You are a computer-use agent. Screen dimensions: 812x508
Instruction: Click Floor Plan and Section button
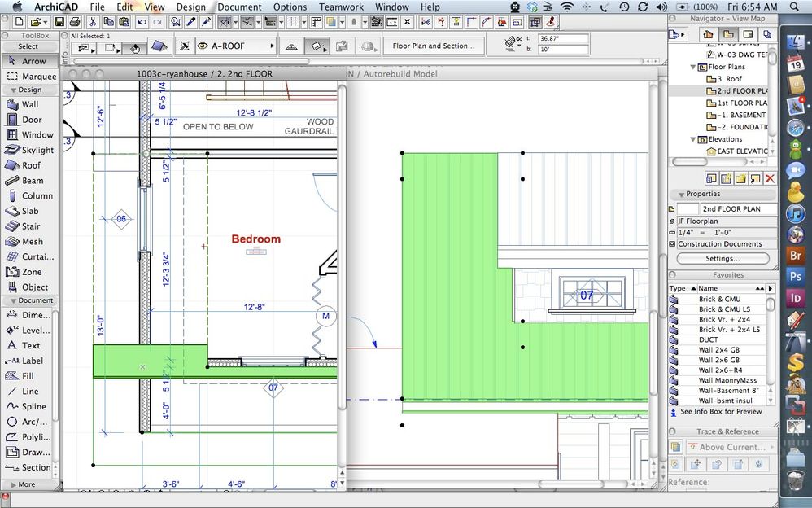click(x=434, y=46)
